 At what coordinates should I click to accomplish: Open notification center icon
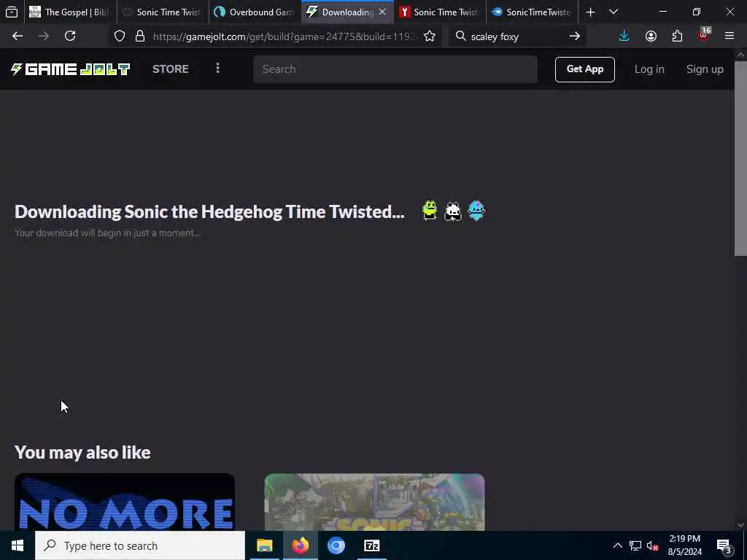[x=724, y=546]
